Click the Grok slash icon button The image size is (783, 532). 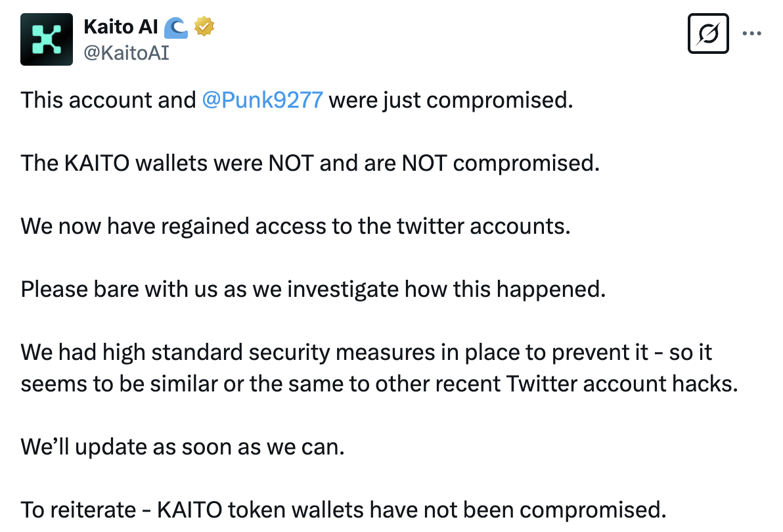(x=708, y=33)
